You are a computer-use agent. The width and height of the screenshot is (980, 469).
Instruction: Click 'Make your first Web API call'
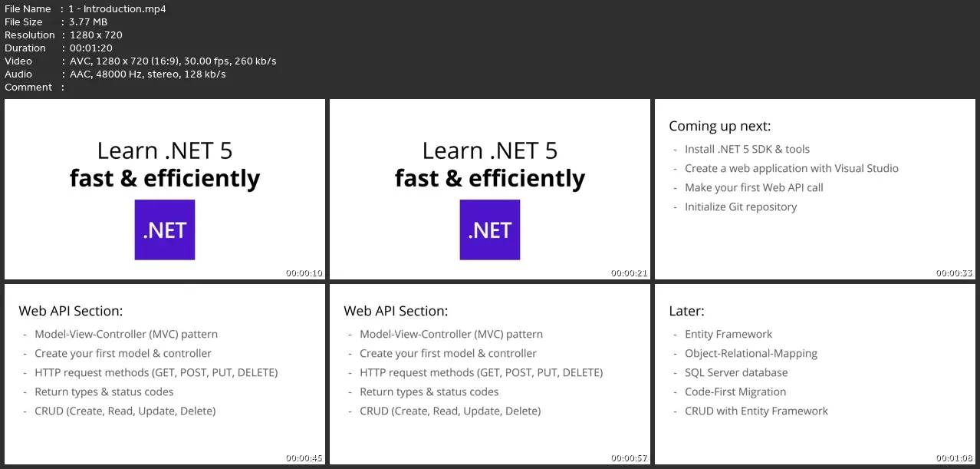(754, 187)
